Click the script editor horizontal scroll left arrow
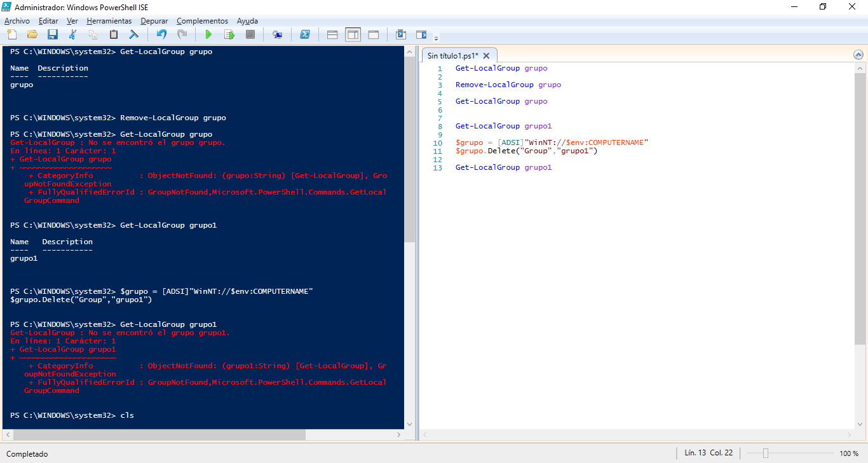The width and height of the screenshot is (868, 463). coord(424,435)
